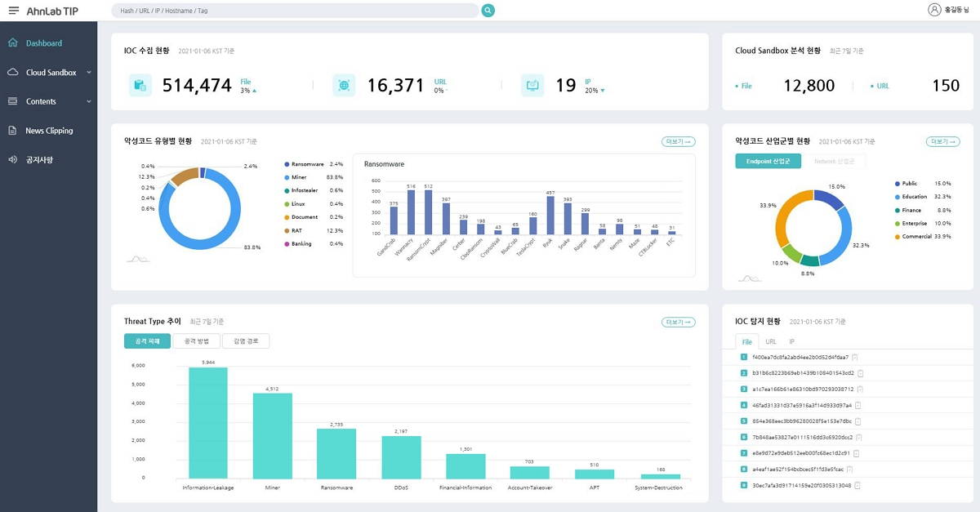Switch to the IP tab in IOC 탐지 현황

pyautogui.click(x=791, y=341)
